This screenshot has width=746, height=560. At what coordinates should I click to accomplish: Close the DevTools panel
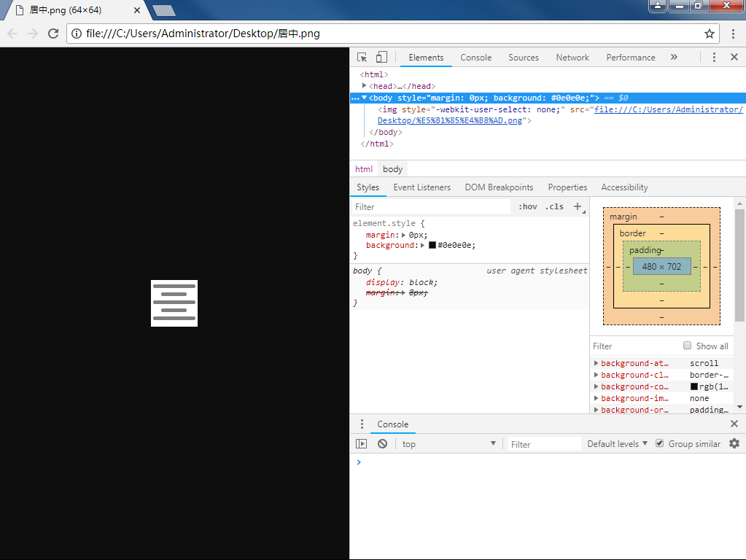pyautogui.click(x=734, y=58)
